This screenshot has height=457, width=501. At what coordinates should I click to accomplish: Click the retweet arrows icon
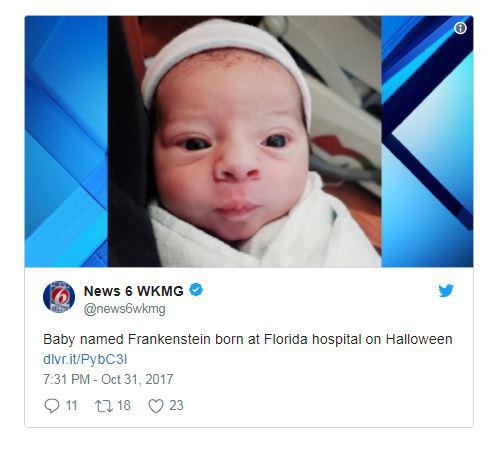(x=104, y=406)
